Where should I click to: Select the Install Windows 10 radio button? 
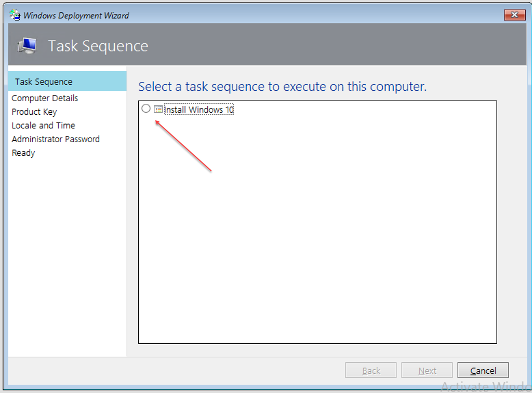coord(146,109)
